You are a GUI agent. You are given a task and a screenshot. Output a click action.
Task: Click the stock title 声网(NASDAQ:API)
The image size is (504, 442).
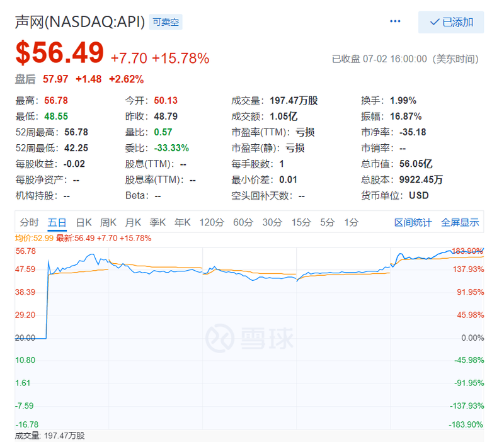80,22
